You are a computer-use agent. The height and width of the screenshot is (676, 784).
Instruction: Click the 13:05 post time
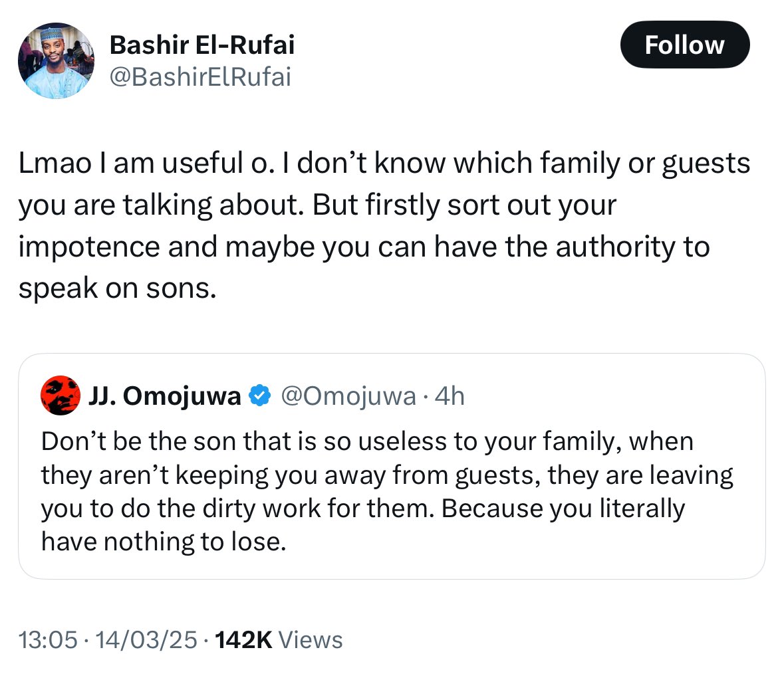tap(48, 640)
